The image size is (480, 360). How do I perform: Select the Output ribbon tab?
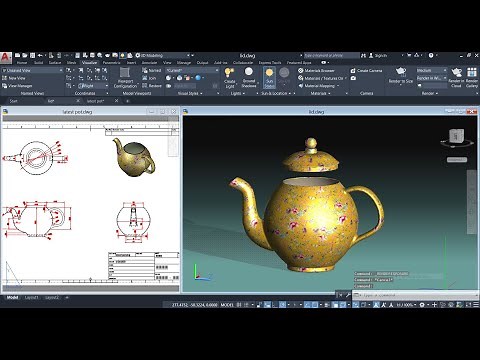(x=202, y=63)
